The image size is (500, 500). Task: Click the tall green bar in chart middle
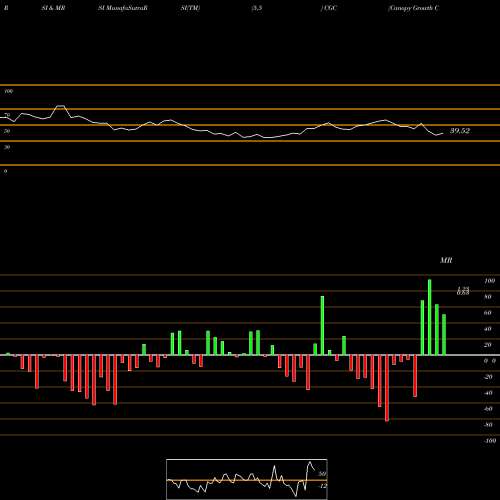(322, 325)
